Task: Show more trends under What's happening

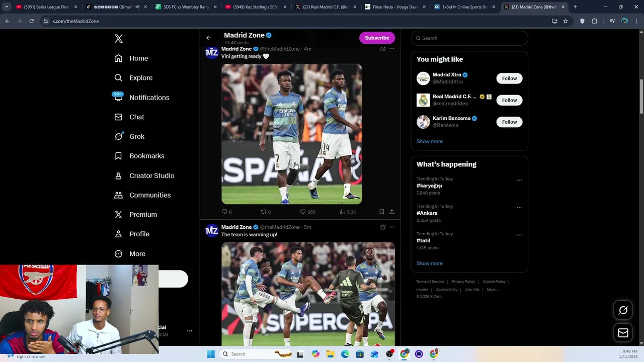Action: 429,263
